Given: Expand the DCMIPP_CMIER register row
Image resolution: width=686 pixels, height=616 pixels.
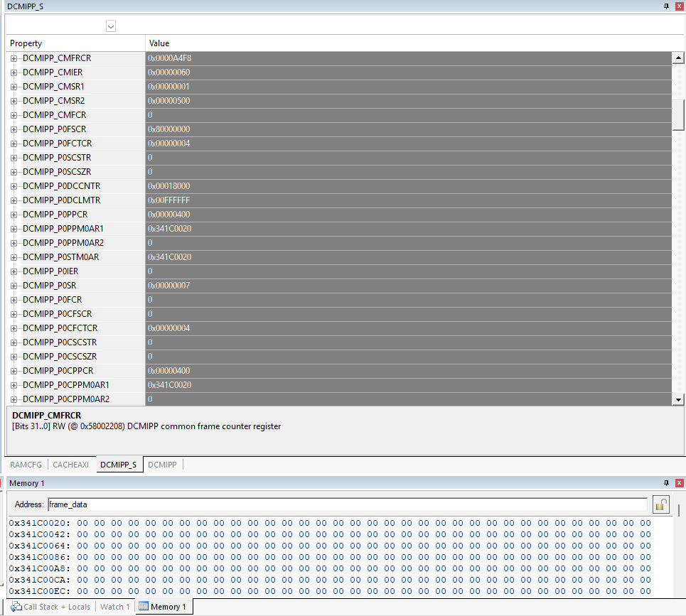Looking at the screenshot, I should pyautogui.click(x=14, y=72).
